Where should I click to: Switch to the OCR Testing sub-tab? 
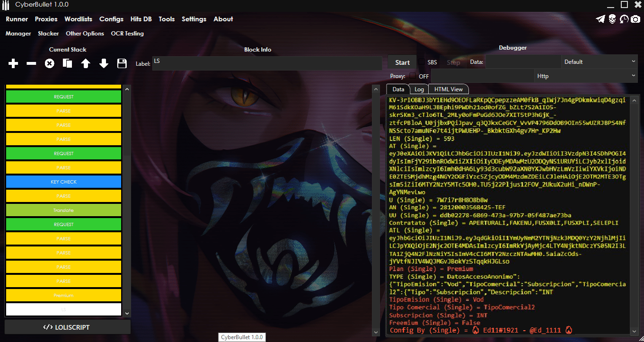coord(127,34)
